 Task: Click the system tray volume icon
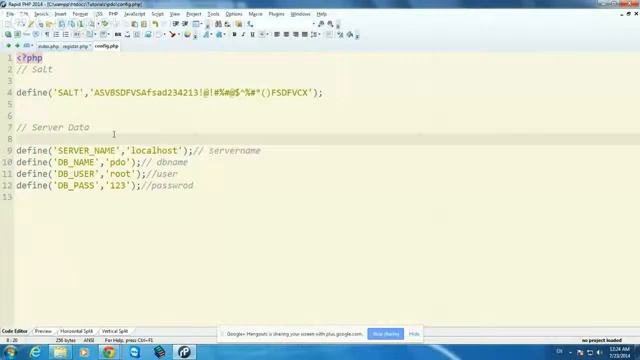[x=599, y=352]
